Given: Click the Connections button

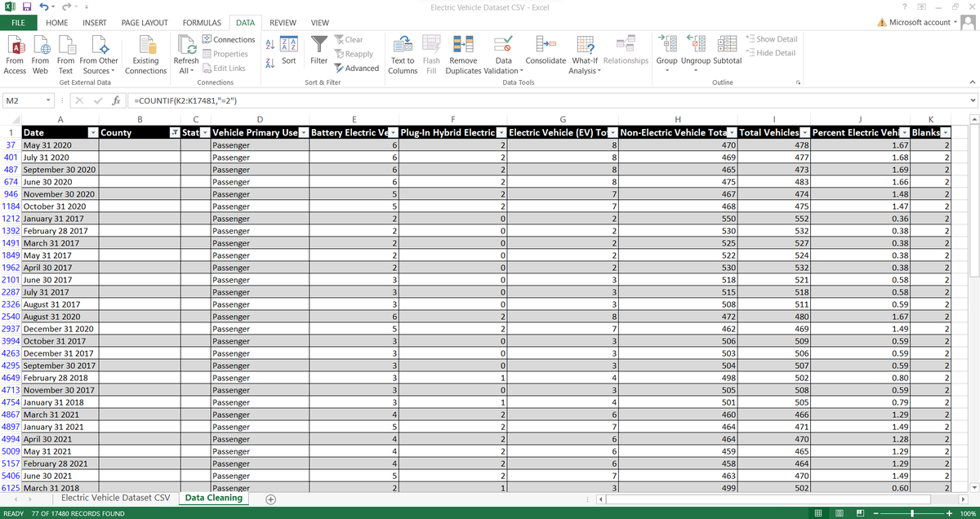Looking at the screenshot, I should tap(228, 39).
